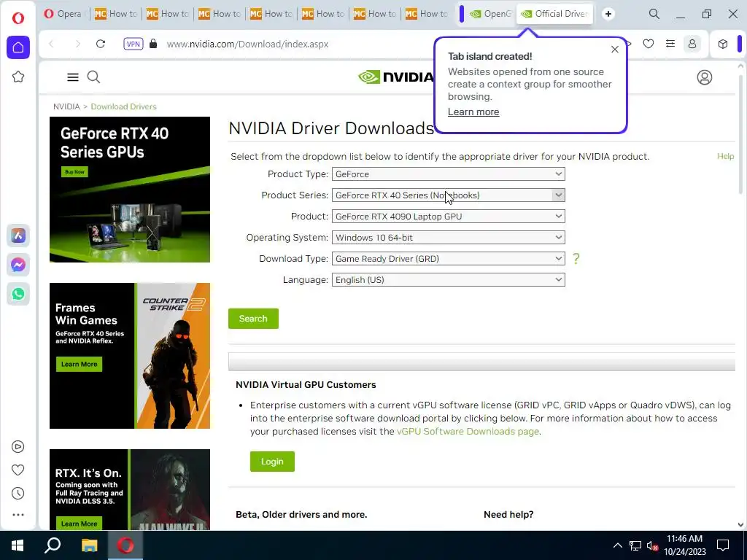747x560 pixels.
Task: Open the taskbar clock and date
Action: click(685, 545)
